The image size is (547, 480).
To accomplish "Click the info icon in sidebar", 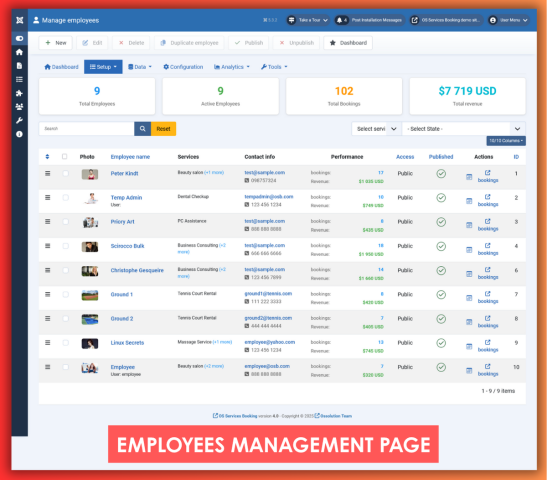I will coord(20,134).
